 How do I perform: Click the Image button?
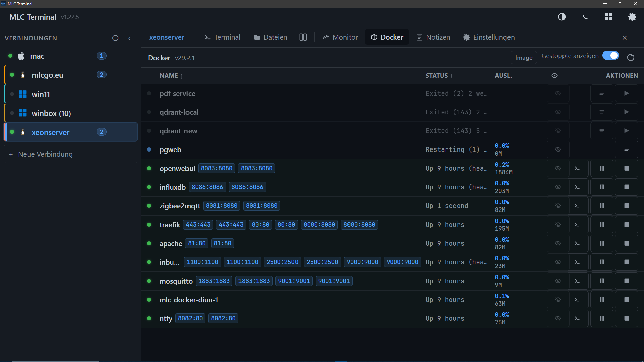pyautogui.click(x=524, y=57)
